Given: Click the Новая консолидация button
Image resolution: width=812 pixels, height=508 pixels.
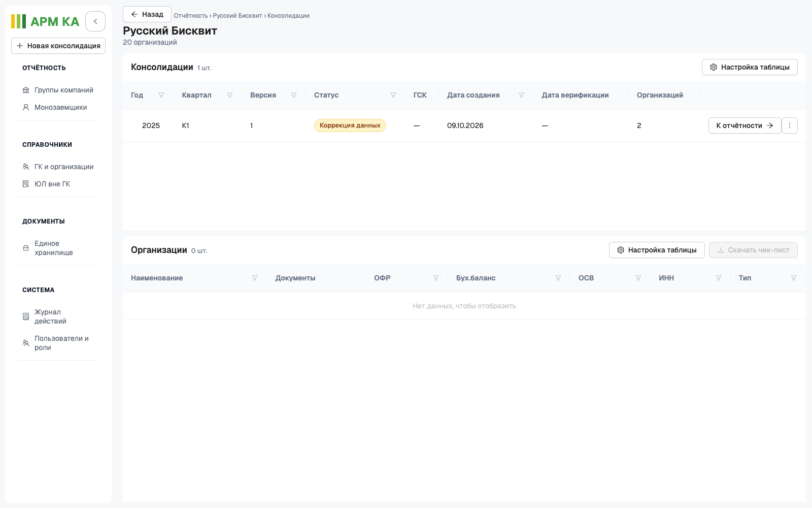Looking at the screenshot, I should [x=58, y=46].
